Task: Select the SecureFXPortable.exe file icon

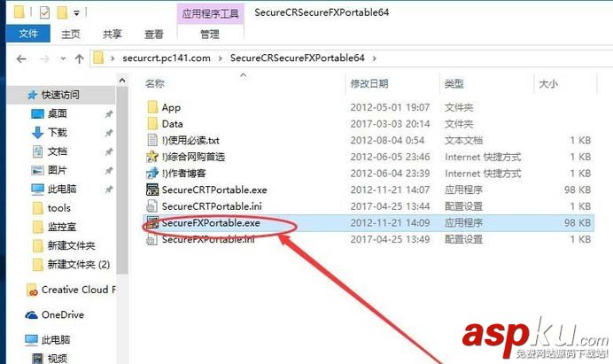Action: [152, 222]
